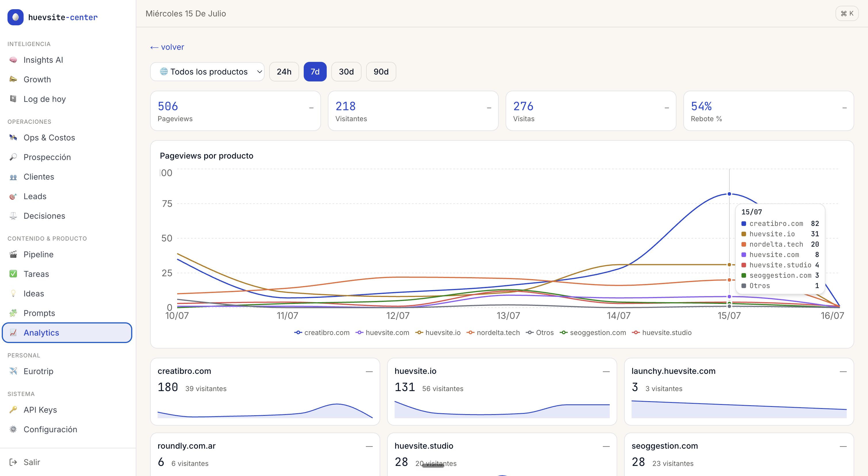The width and height of the screenshot is (868, 476).
Task: Open Eurotrip in the sidebar
Action: click(x=67, y=371)
